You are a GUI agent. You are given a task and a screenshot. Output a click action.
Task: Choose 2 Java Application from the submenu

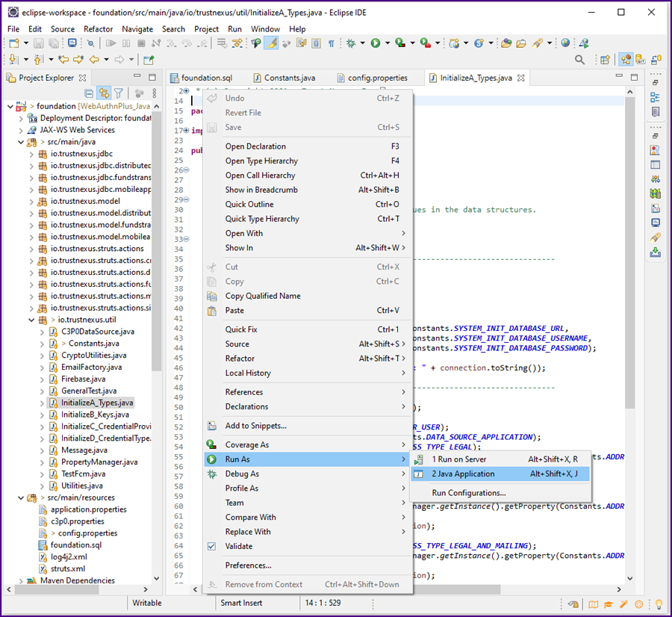[x=500, y=474]
